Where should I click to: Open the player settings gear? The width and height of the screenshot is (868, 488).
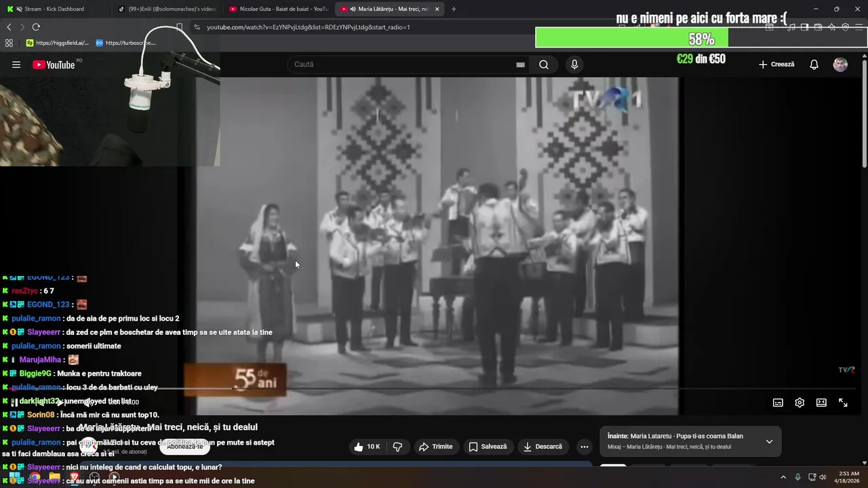(800, 403)
